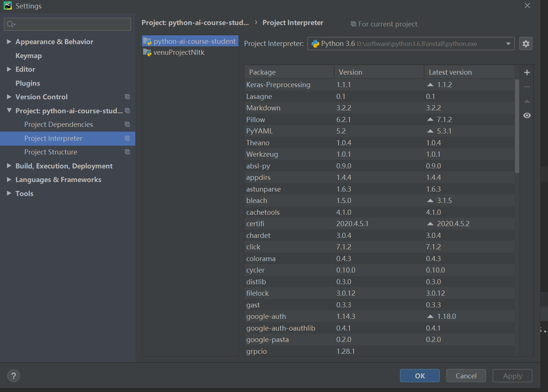Click upgrade arrow in bleach row
Screen dimensions: 548x392
tap(430, 200)
